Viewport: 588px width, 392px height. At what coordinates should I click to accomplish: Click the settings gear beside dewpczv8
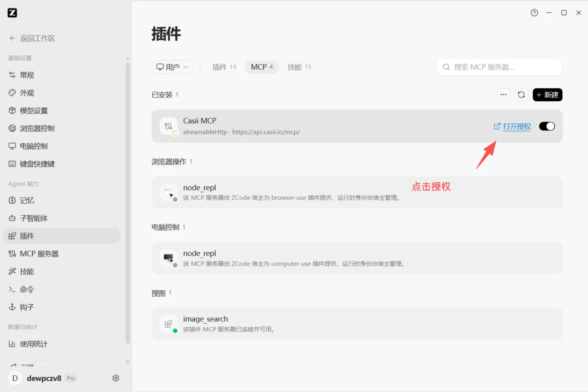point(116,378)
